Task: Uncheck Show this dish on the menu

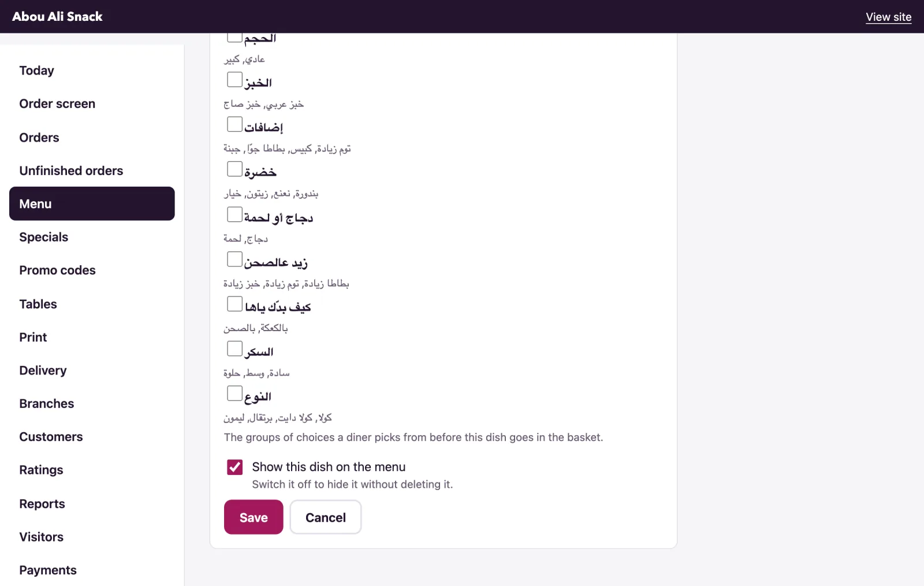Action: click(x=235, y=467)
